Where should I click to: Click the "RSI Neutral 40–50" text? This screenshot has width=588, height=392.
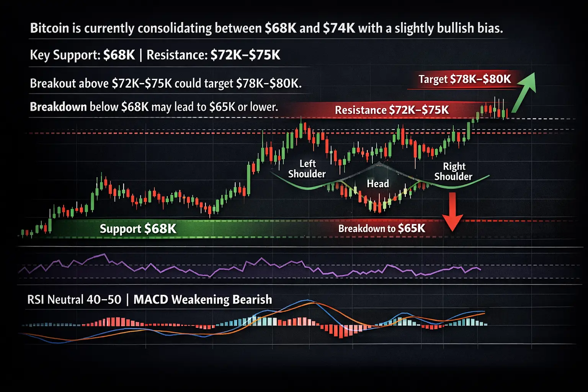click(x=74, y=299)
